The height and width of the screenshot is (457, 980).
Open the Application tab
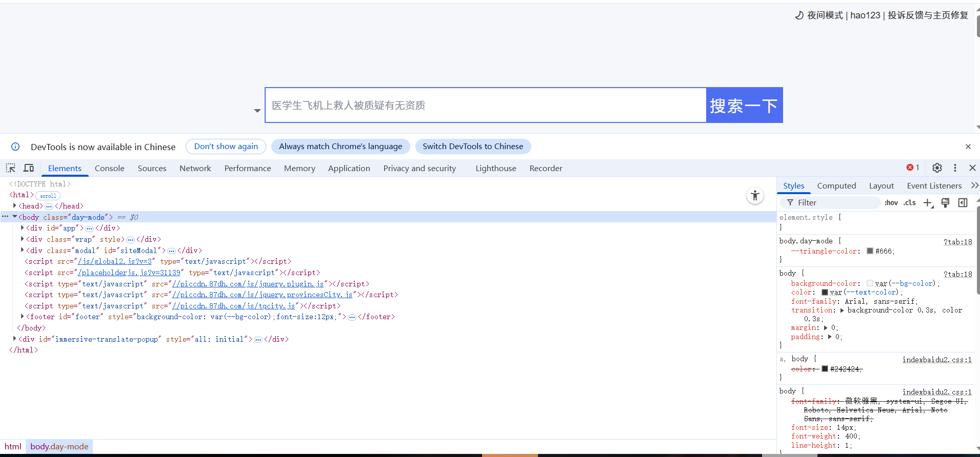[349, 168]
